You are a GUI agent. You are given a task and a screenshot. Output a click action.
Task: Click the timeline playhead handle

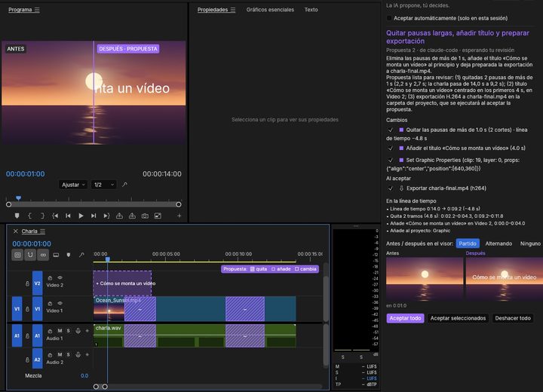click(x=108, y=259)
